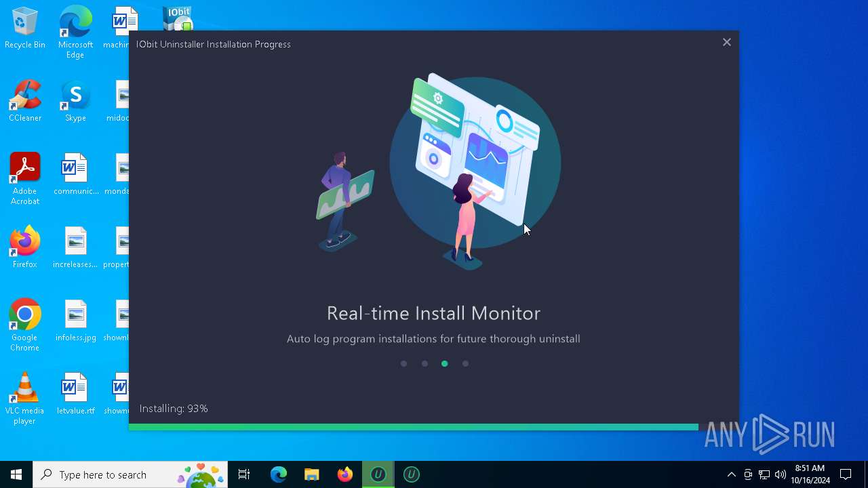
Task: Switch to second IObit Uninstaller taskbar button
Action: coord(412,474)
